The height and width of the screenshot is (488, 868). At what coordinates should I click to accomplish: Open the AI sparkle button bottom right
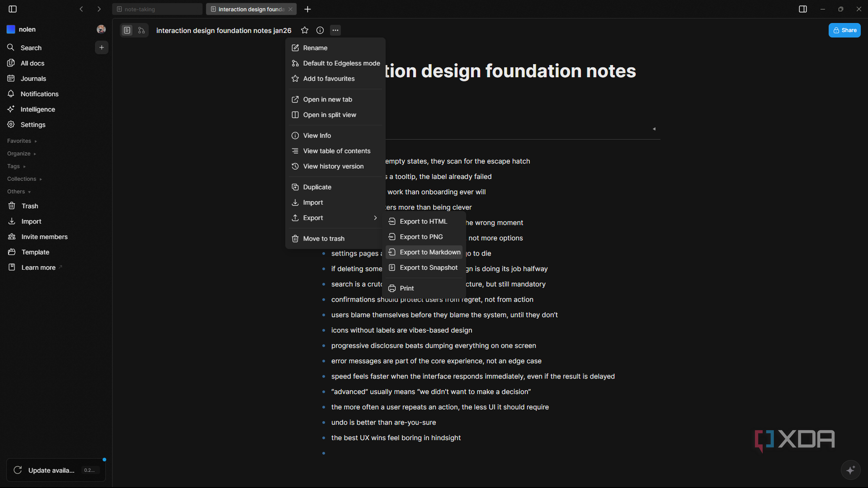coord(850,470)
